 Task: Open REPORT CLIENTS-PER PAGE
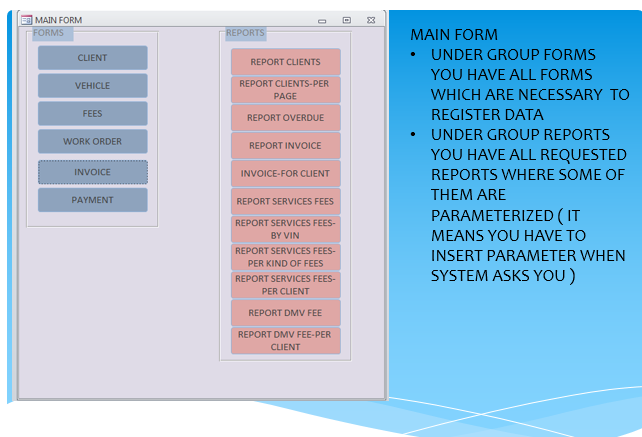pos(285,90)
